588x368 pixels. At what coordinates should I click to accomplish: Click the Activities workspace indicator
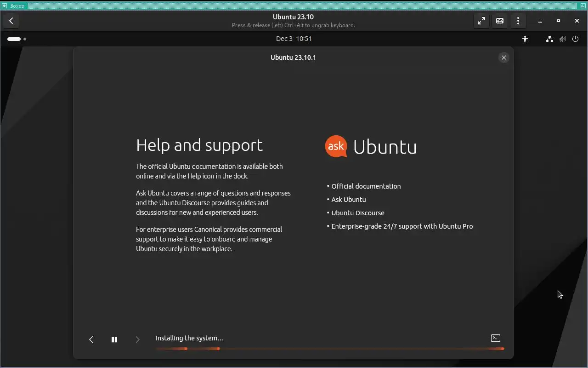click(17, 39)
